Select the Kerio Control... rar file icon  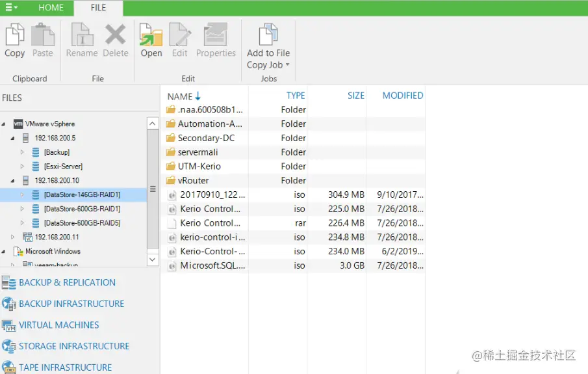tap(172, 223)
